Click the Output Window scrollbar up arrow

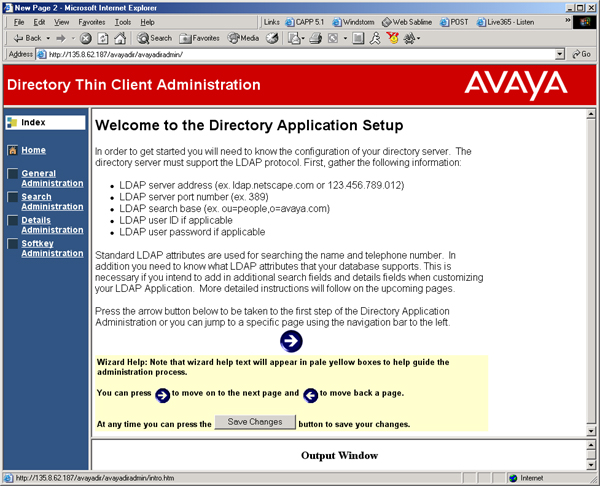(x=591, y=445)
